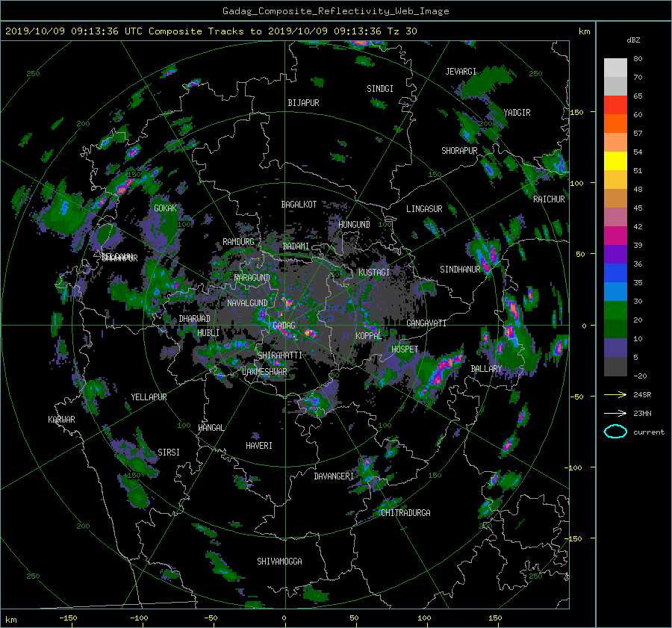Click the KOPPAL city label

pos(369,336)
